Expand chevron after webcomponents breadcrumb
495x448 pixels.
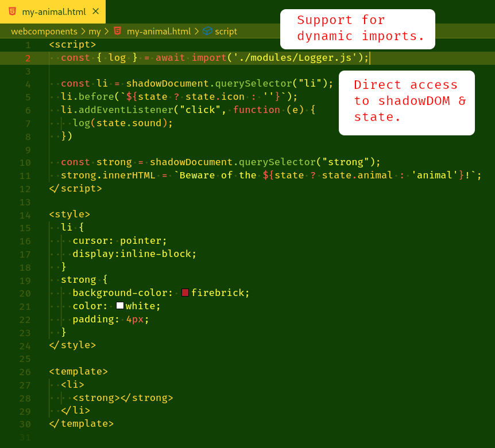[x=83, y=32]
